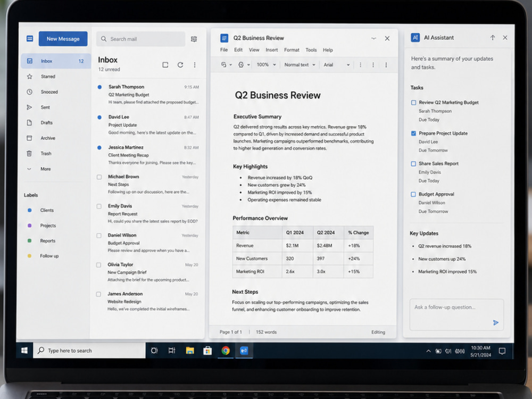Click the AI Assistant logo icon
This screenshot has width=532, height=399.
pyautogui.click(x=415, y=38)
